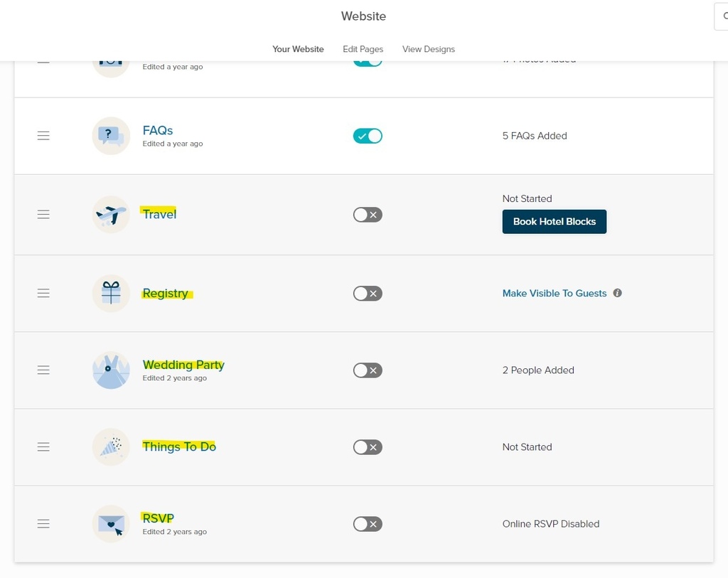
Task: Turn on the RSVP page toggle
Action: pos(368,524)
